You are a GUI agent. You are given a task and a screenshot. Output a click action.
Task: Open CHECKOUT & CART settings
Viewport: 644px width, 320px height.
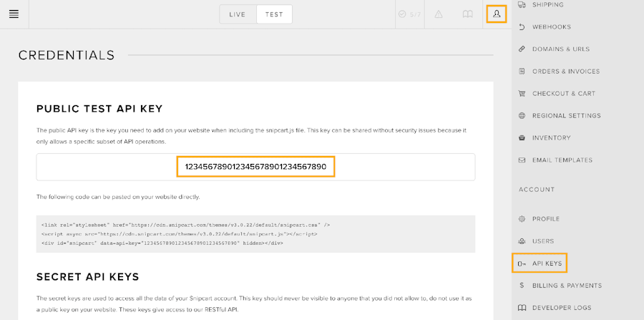coord(564,93)
